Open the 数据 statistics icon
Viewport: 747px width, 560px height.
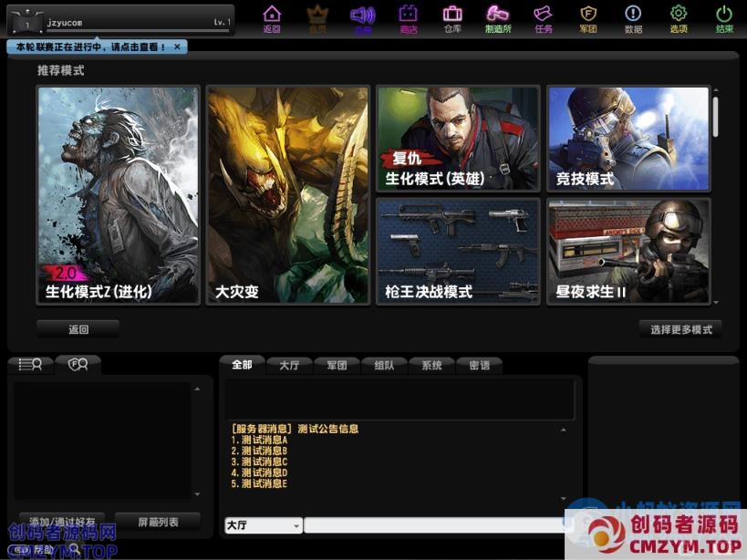point(633,18)
